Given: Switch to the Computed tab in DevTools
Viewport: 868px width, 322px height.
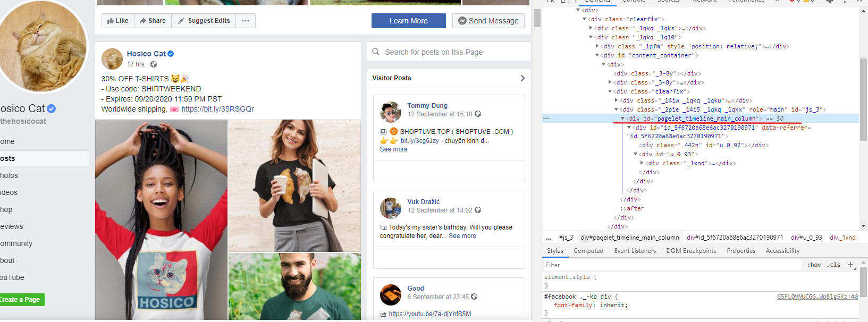Looking at the screenshot, I should 588,251.
